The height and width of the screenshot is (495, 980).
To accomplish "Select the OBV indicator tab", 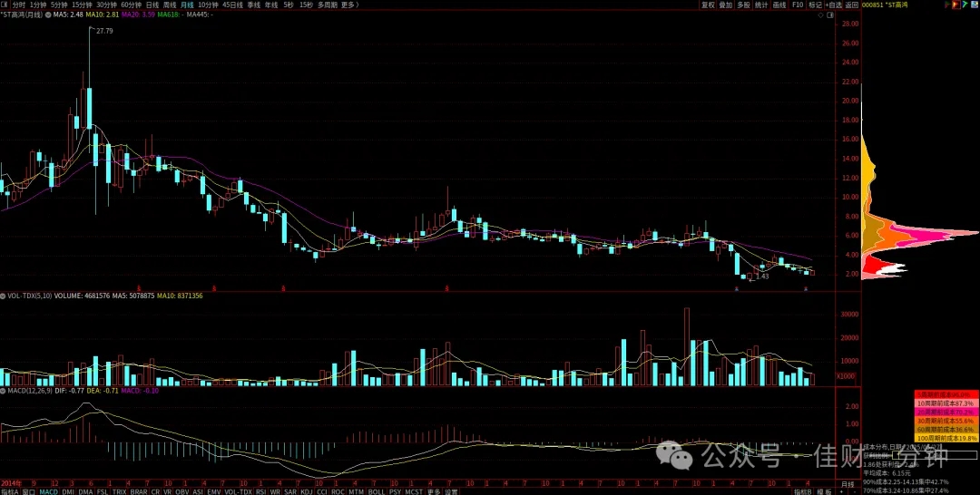I will tap(181, 491).
